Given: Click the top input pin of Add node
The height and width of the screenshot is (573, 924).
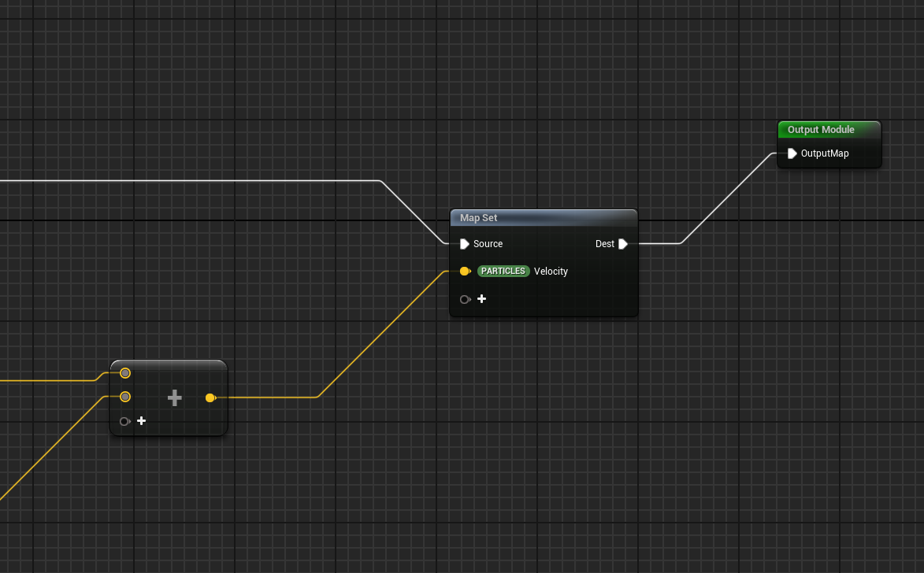Looking at the screenshot, I should pos(125,373).
